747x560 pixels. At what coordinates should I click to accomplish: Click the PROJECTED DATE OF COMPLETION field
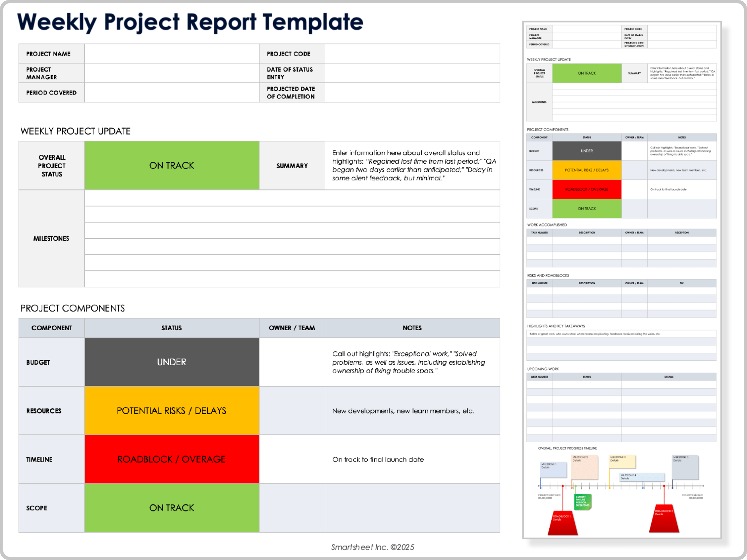click(x=412, y=93)
